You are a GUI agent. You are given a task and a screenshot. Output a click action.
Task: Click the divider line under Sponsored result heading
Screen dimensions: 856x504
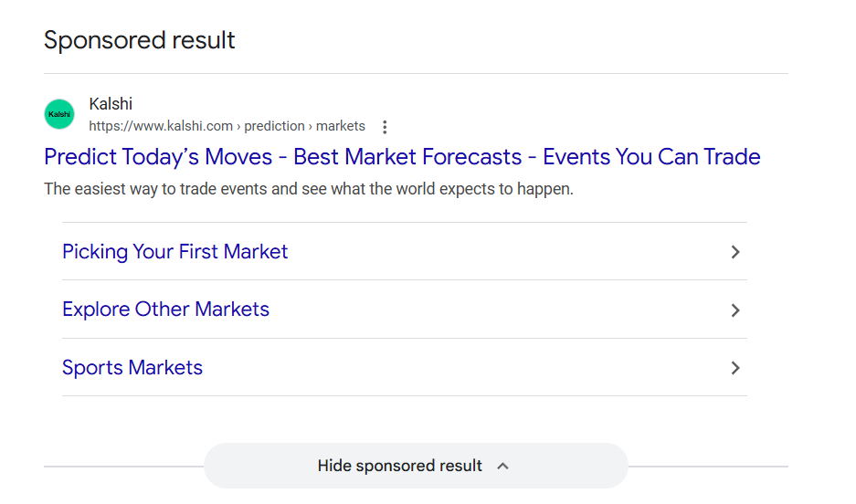point(416,73)
